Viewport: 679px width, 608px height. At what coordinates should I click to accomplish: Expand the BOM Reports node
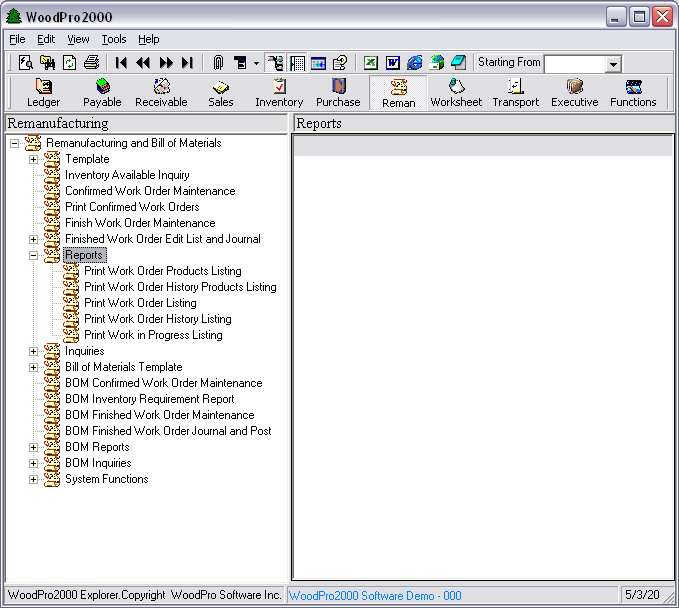point(33,447)
